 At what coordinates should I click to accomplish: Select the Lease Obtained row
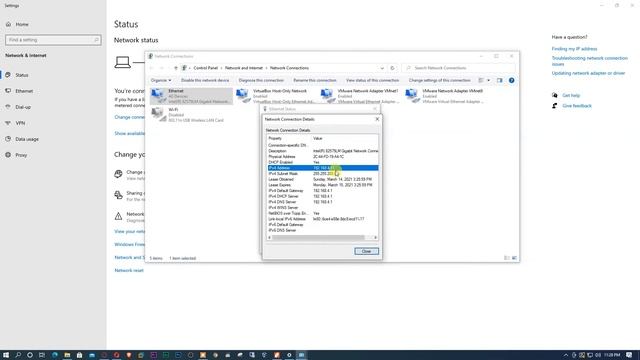tap(322, 179)
